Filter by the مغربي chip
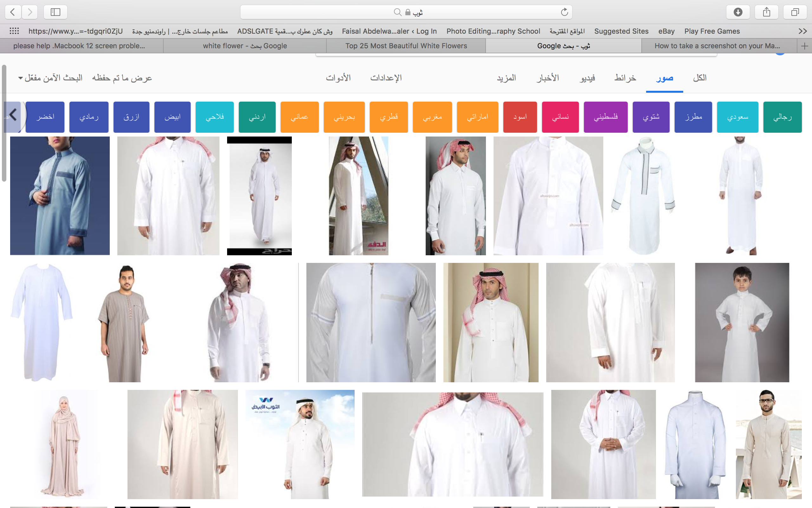This screenshot has height=508, width=812. coord(433,117)
